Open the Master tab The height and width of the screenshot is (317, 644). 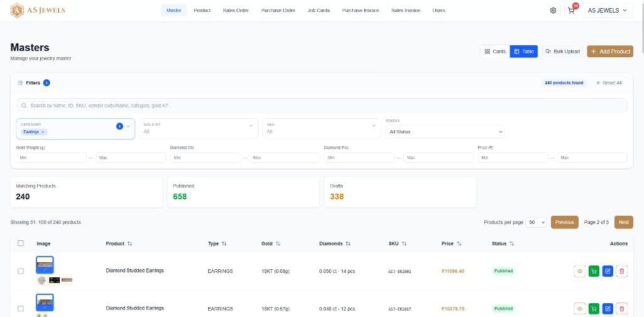[x=174, y=10]
